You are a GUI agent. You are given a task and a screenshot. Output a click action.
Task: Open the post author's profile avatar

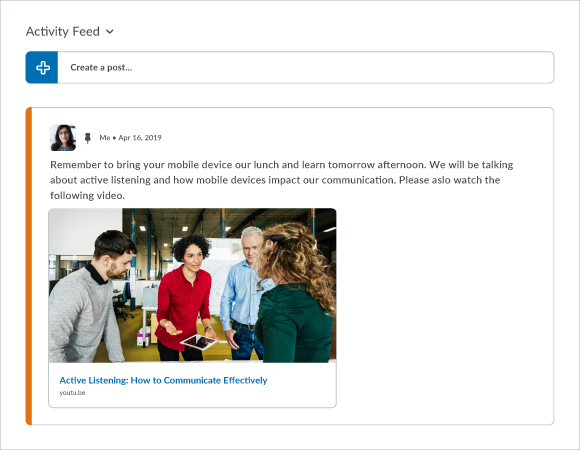[63, 138]
